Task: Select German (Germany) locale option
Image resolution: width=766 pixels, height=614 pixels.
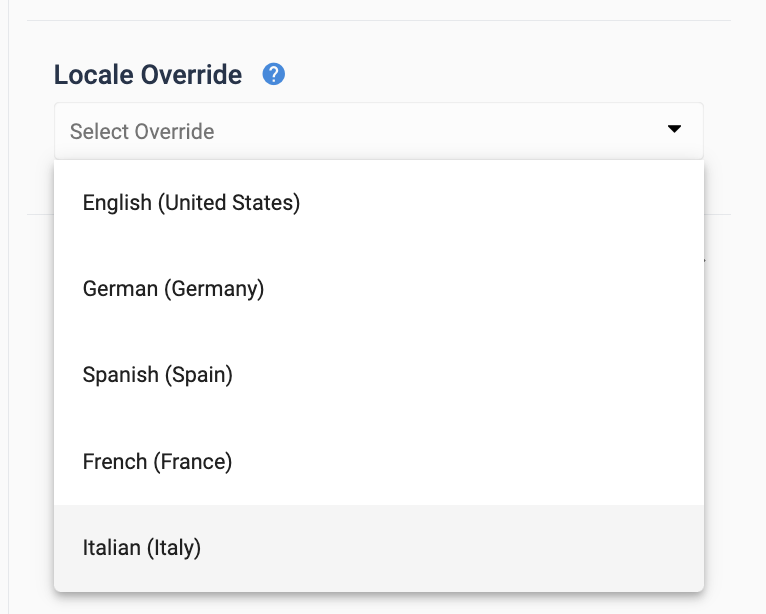Action: [379, 289]
